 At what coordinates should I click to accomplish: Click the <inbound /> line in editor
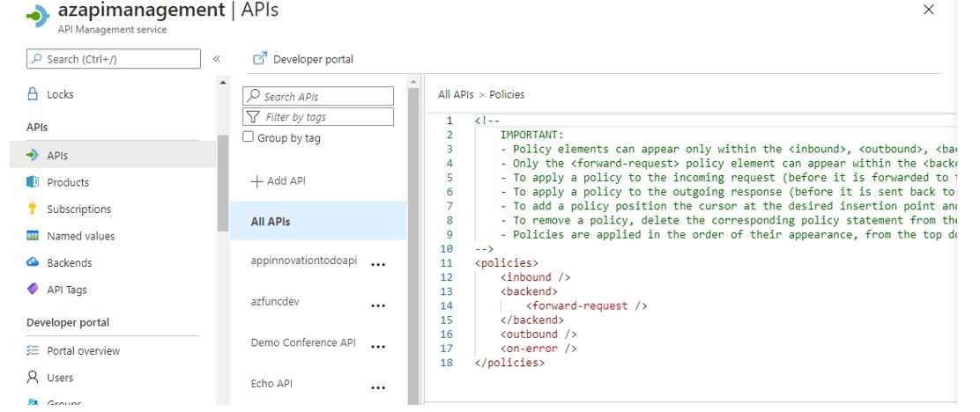[535, 276]
